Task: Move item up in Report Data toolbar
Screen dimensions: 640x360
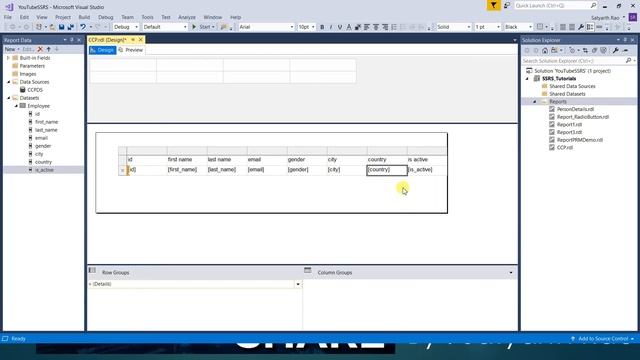Action: pyautogui.click(x=49, y=49)
